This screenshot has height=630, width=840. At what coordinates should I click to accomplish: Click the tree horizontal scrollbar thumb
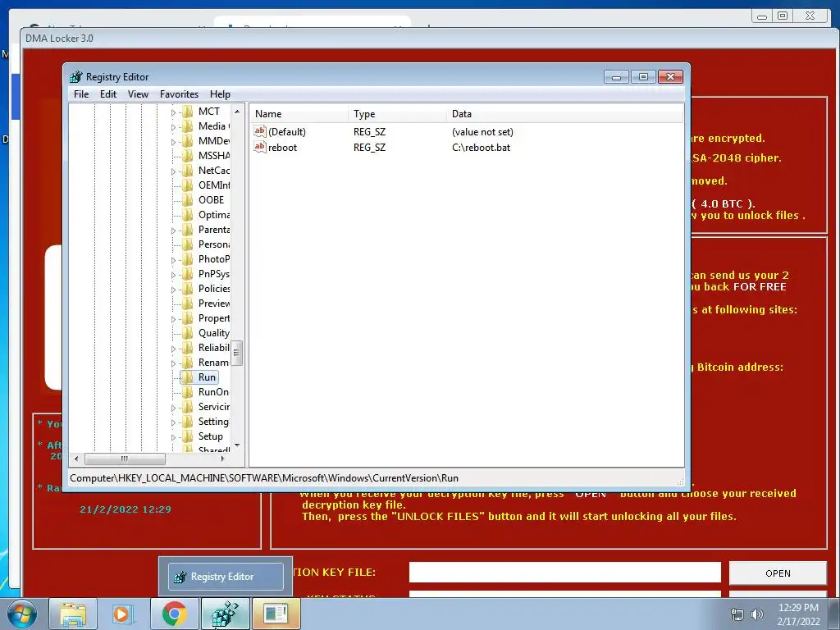click(x=125, y=459)
